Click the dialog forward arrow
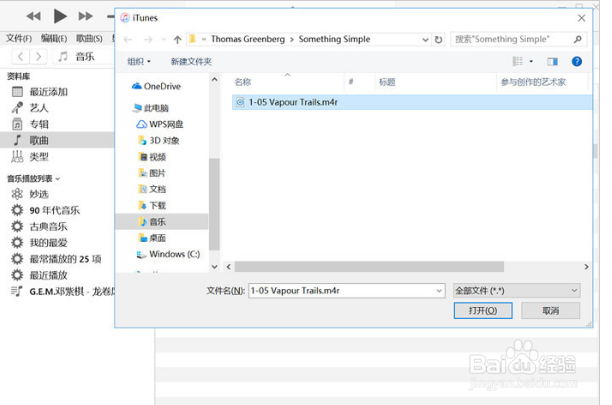612x405 pixels. coord(148,39)
